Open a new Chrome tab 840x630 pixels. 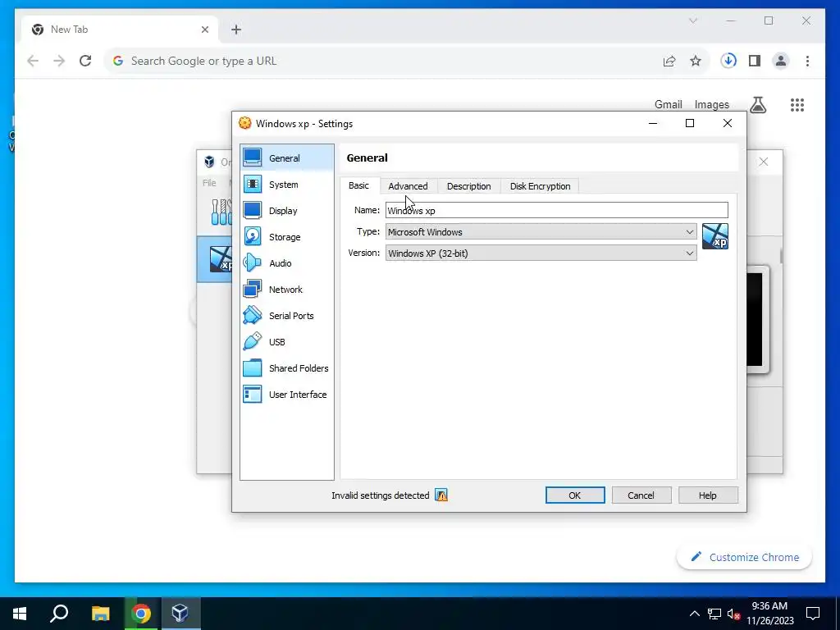tap(236, 30)
